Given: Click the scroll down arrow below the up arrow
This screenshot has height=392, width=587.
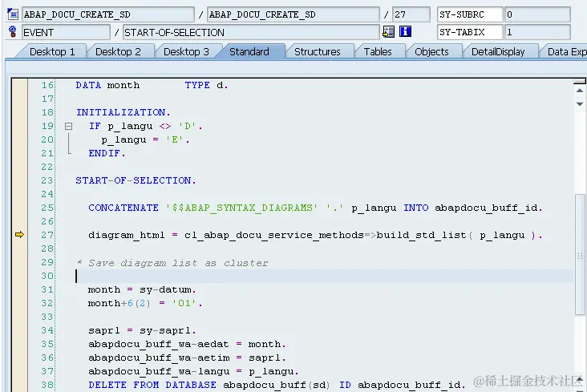Looking at the screenshot, I should [x=580, y=104].
